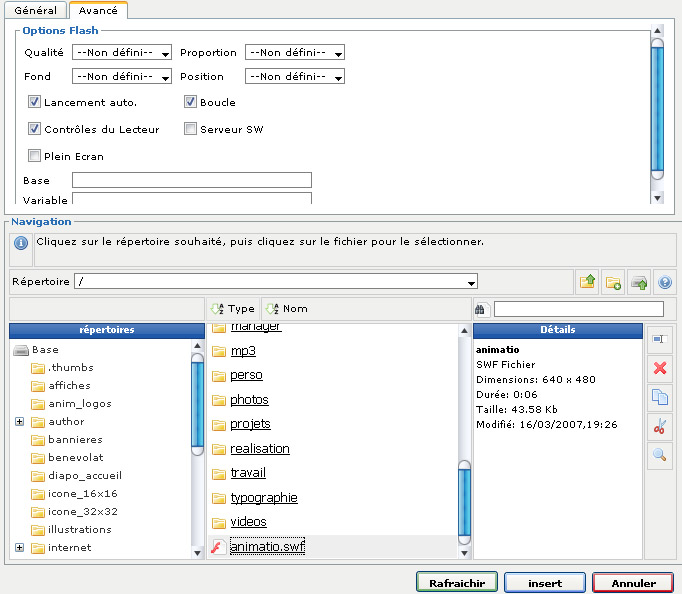This screenshot has height=594, width=682.
Task: Open the Qualité dropdown
Action: pos(122,52)
